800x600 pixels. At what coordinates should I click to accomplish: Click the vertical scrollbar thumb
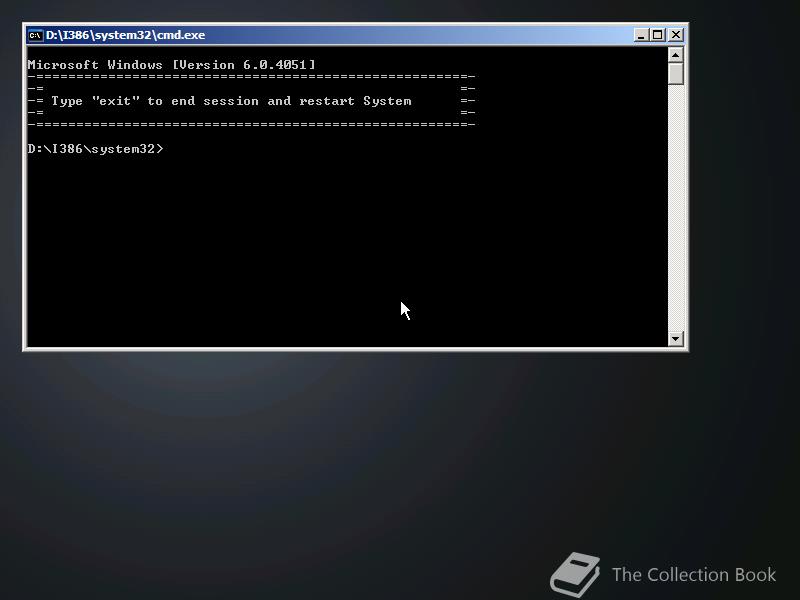pyautogui.click(x=676, y=73)
